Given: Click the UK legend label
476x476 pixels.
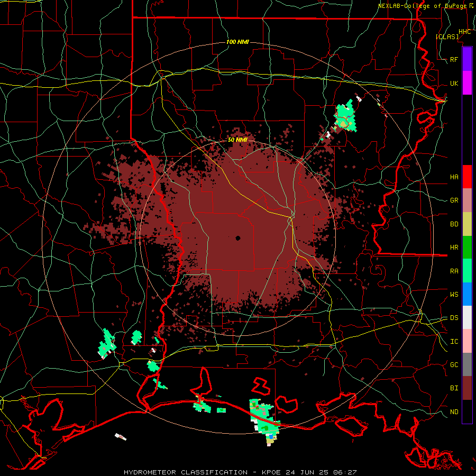Looking at the screenshot, I should (x=454, y=83).
